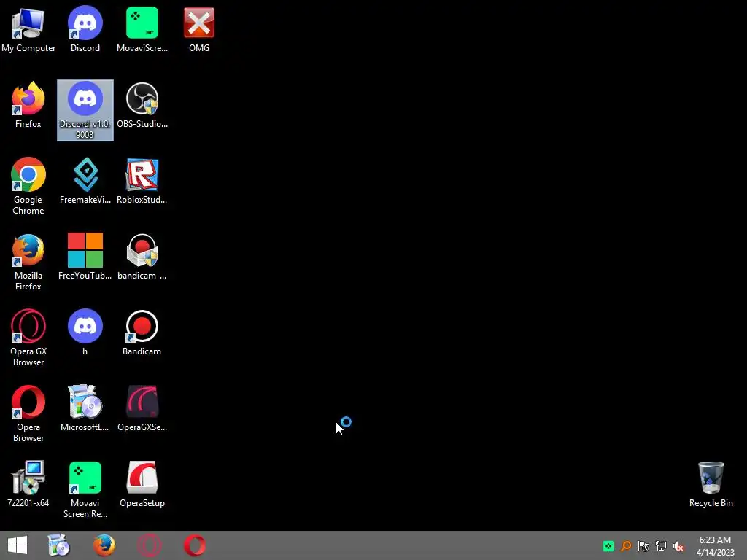Open the green Movavi tray icon
This screenshot has height=560, width=747.
tap(608, 546)
